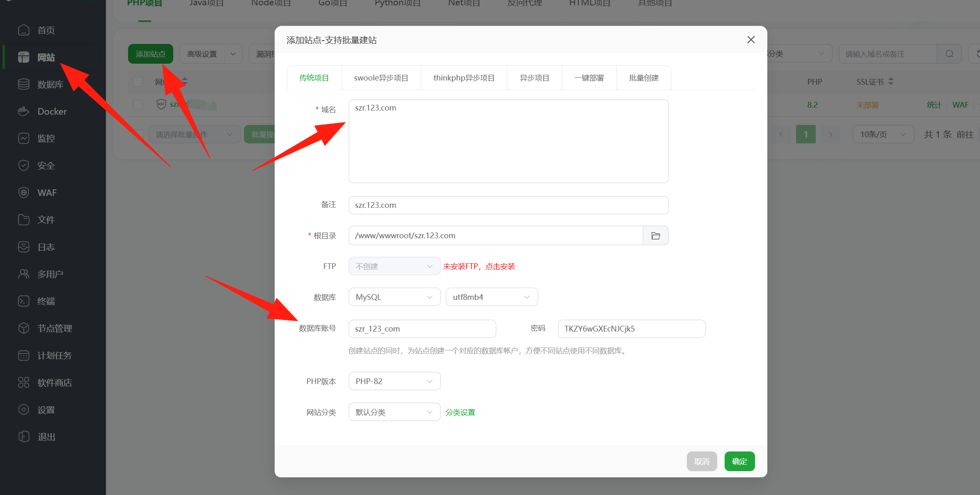This screenshot has height=495, width=980.
Task: Check the szr site row checkbox
Action: 138,105
